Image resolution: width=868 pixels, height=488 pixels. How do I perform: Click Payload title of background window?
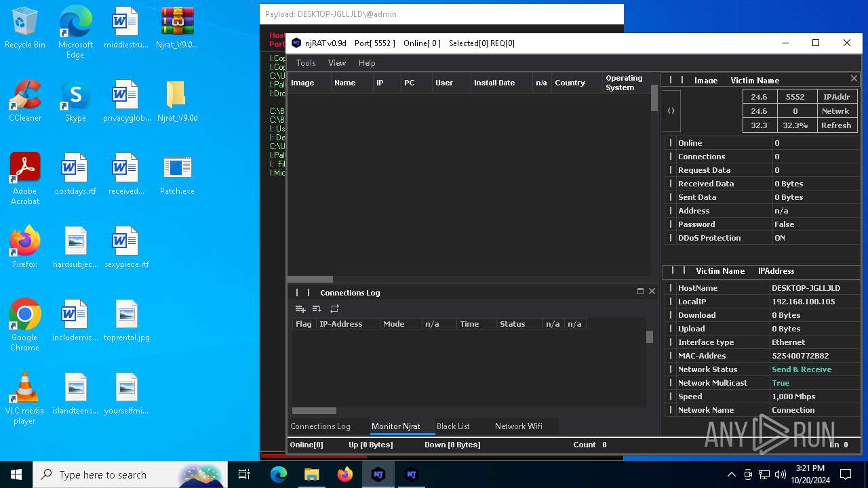330,14
